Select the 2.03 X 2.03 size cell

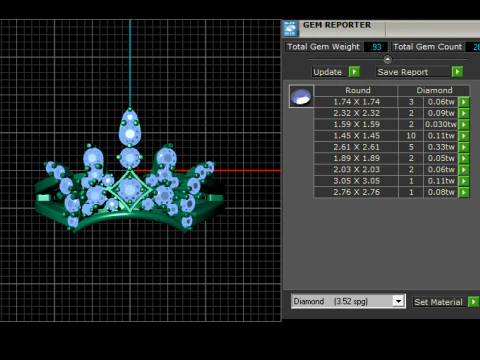(356, 170)
